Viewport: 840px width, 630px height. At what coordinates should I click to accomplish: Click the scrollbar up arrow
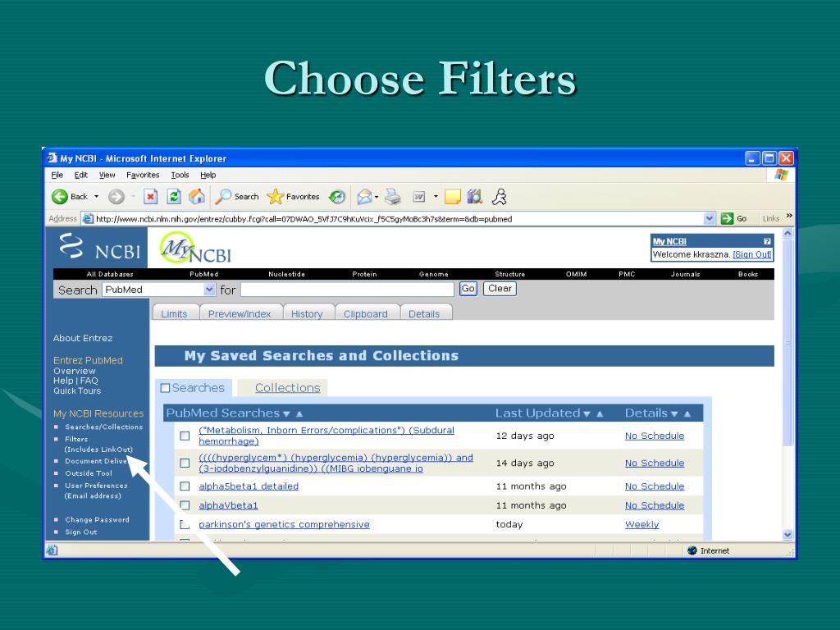pyautogui.click(x=787, y=233)
